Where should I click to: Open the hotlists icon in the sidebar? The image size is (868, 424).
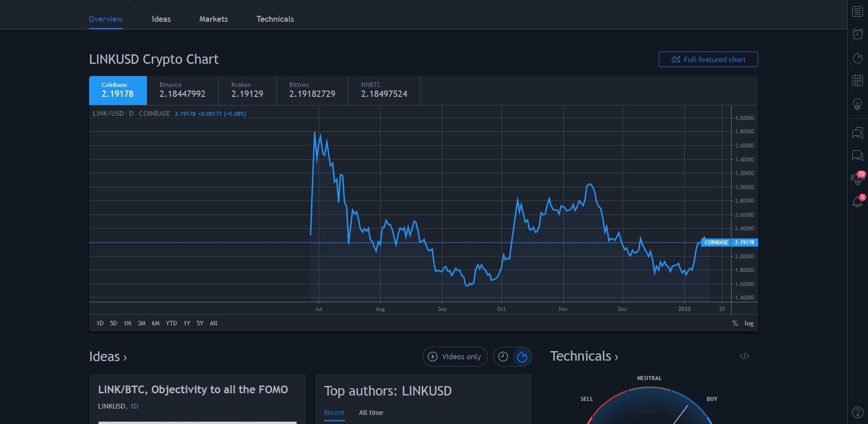[857, 57]
